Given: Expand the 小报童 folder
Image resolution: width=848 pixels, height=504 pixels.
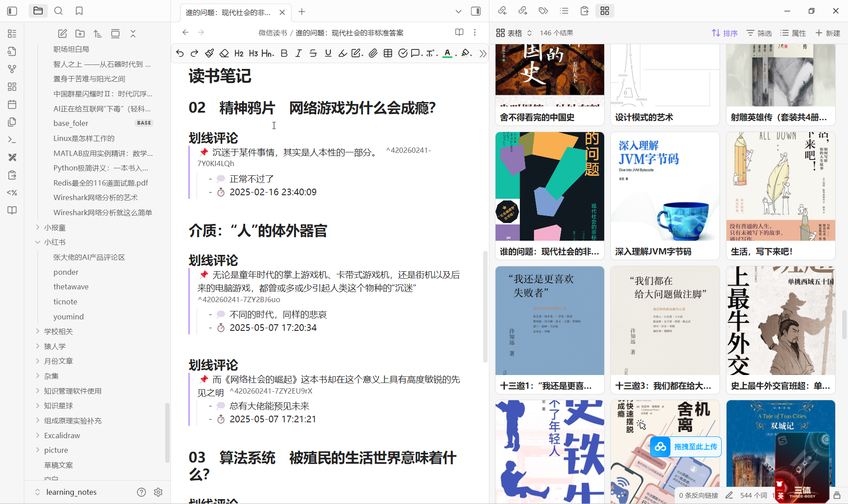Looking at the screenshot, I should coord(38,227).
